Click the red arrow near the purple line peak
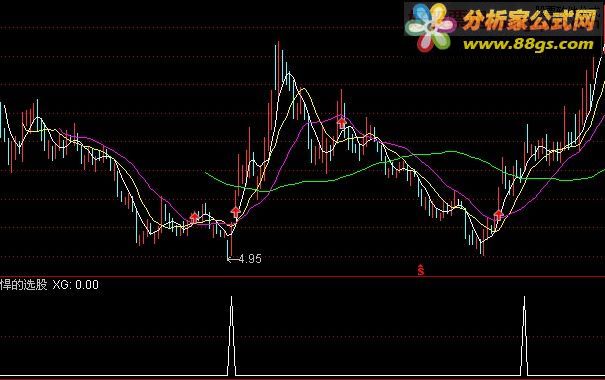The width and height of the screenshot is (605, 380). coord(342,123)
